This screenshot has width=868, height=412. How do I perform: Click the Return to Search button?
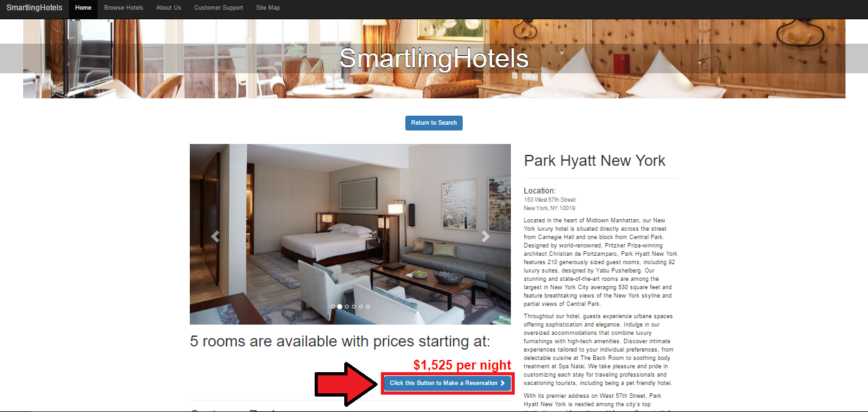pos(434,123)
